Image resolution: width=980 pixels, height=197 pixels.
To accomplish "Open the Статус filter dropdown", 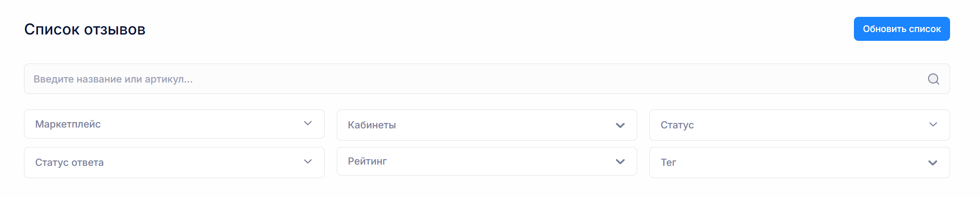I will tap(800, 125).
